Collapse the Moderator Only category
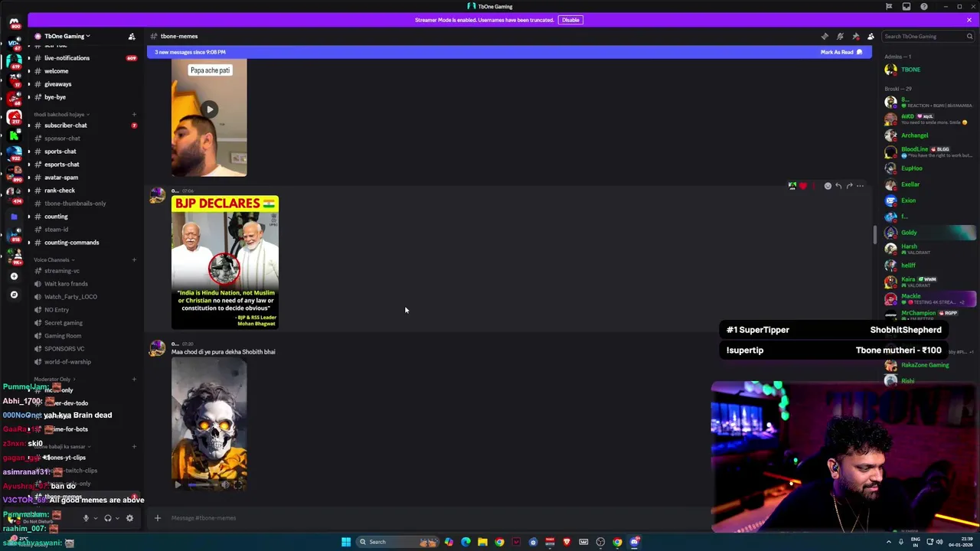Viewport: 980px width, 551px height. click(54, 380)
